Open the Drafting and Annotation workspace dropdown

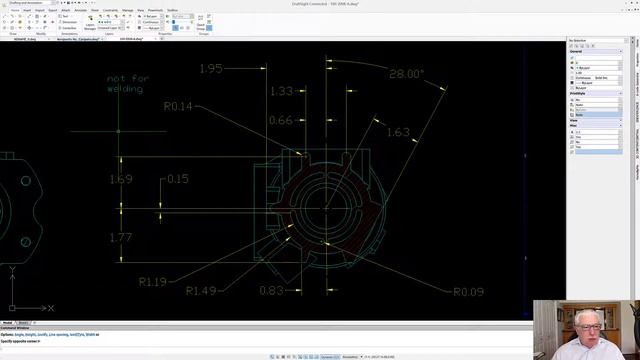[x=31, y=3]
